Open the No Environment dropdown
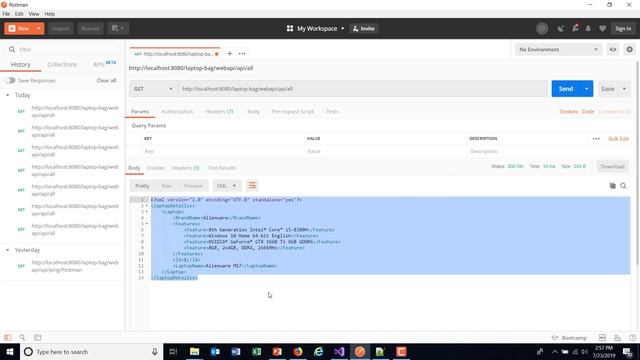Screen dimensions: 640x360 (x=558, y=49)
